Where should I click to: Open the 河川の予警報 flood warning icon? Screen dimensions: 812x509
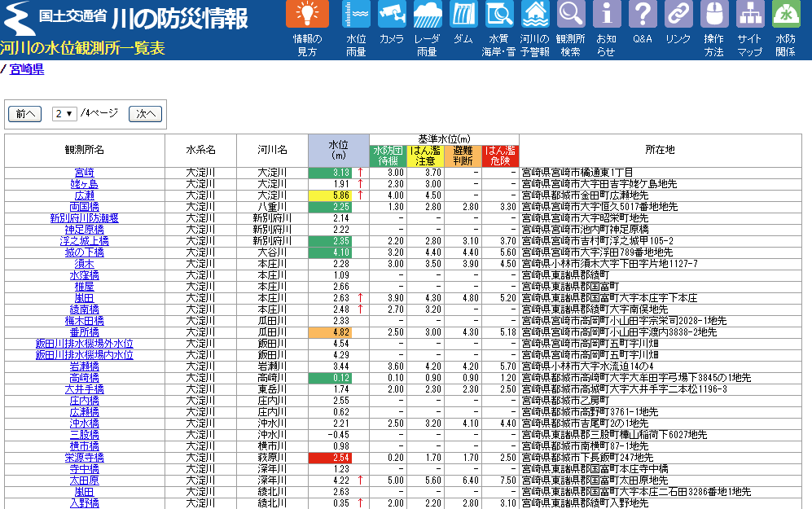click(534, 15)
